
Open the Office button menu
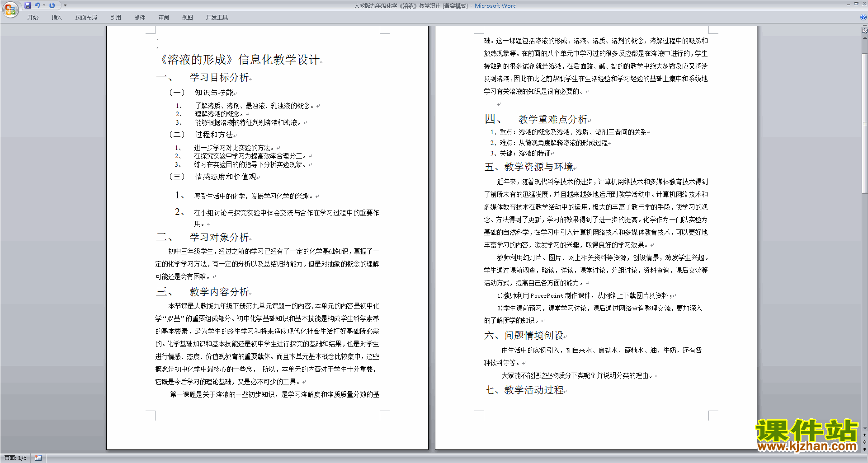coord(10,9)
